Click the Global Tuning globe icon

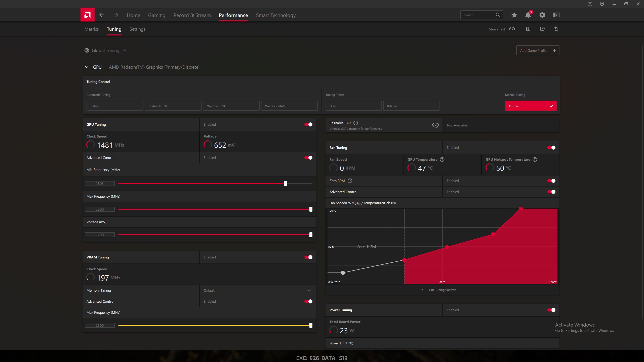[87, 50]
